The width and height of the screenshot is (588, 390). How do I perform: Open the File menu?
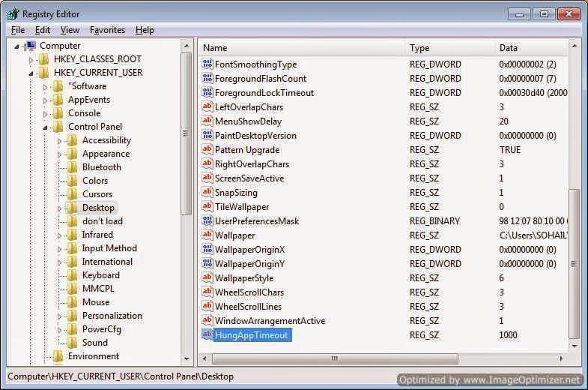[18, 30]
